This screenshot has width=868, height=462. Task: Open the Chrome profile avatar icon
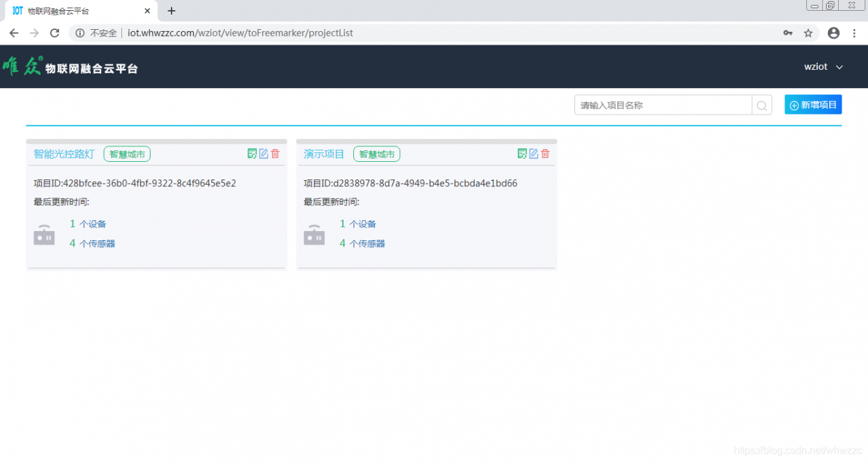point(833,33)
